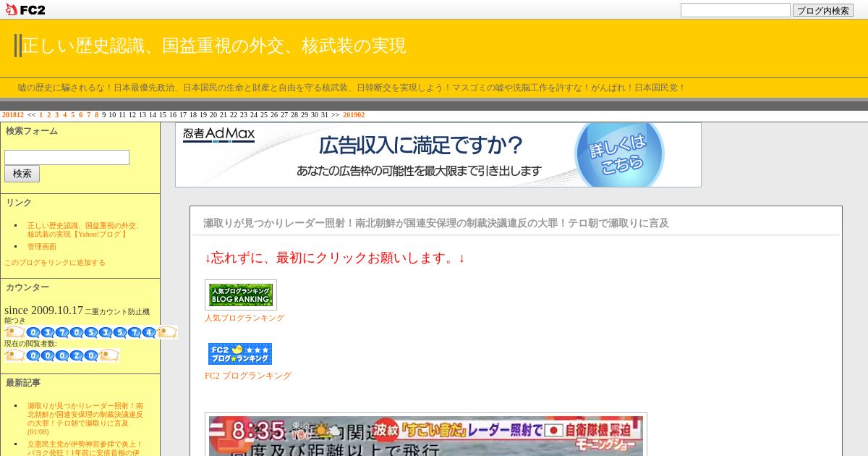
Task: Open calendar day 3 link
Action: [x=56, y=115]
